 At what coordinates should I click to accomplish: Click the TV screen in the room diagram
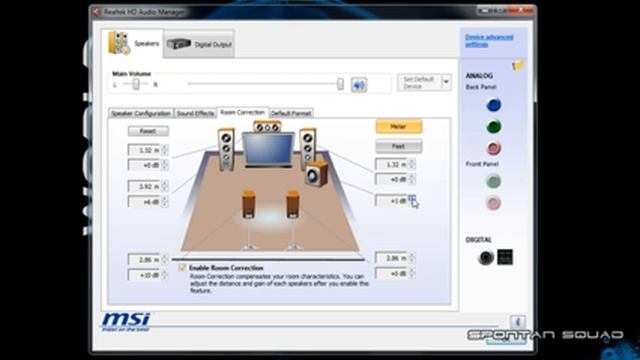tap(268, 149)
